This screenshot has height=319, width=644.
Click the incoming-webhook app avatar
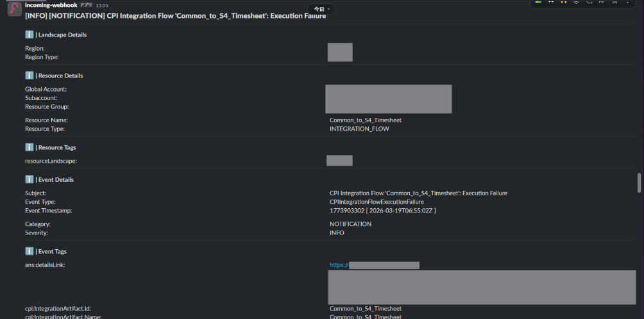click(14, 9)
